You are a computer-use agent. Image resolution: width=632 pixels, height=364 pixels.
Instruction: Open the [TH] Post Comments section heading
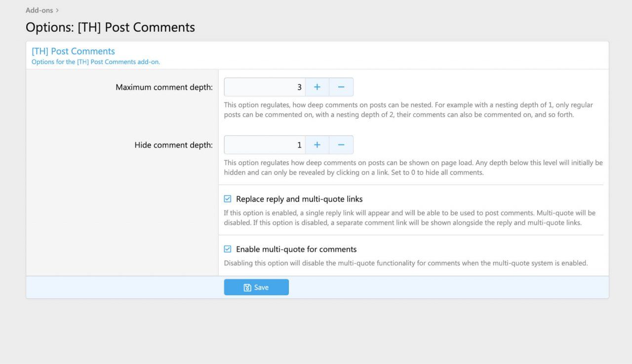pyautogui.click(x=73, y=51)
